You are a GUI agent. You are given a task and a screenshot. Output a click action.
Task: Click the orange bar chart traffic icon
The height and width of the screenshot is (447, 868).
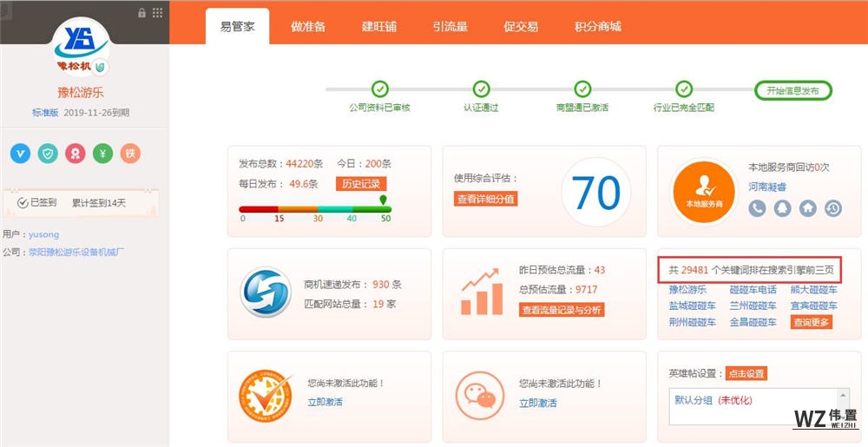(x=482, y=292)
